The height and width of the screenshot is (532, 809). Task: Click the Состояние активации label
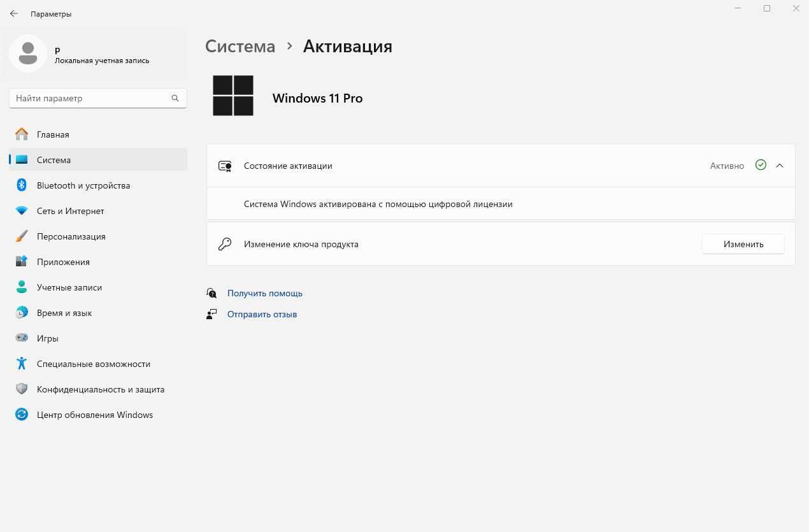[x=288, y=166]
